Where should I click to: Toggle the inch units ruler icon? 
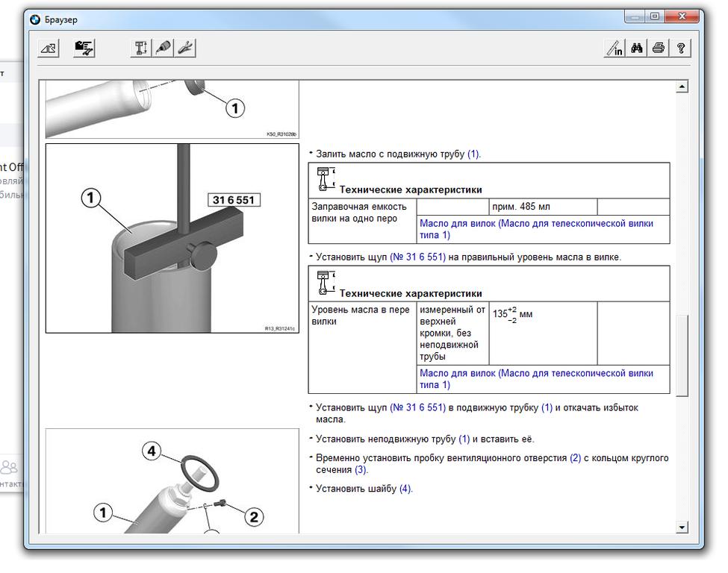[x=615, y=48]
